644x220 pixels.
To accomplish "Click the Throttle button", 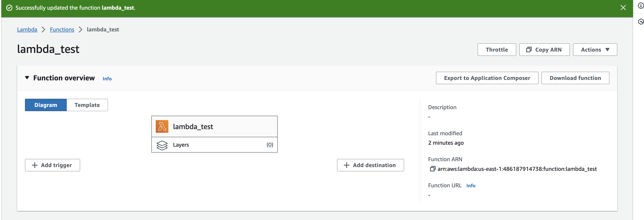I will [497, 50].
